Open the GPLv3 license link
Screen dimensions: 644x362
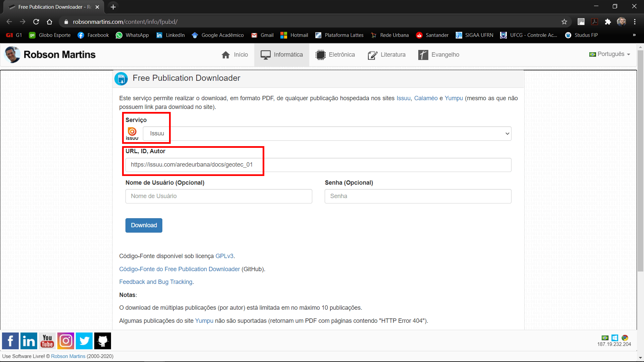tap(224, 256)
